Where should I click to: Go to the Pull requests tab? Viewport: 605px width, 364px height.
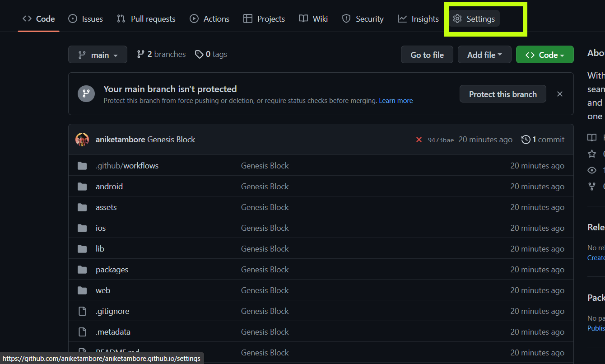point(146,19)
